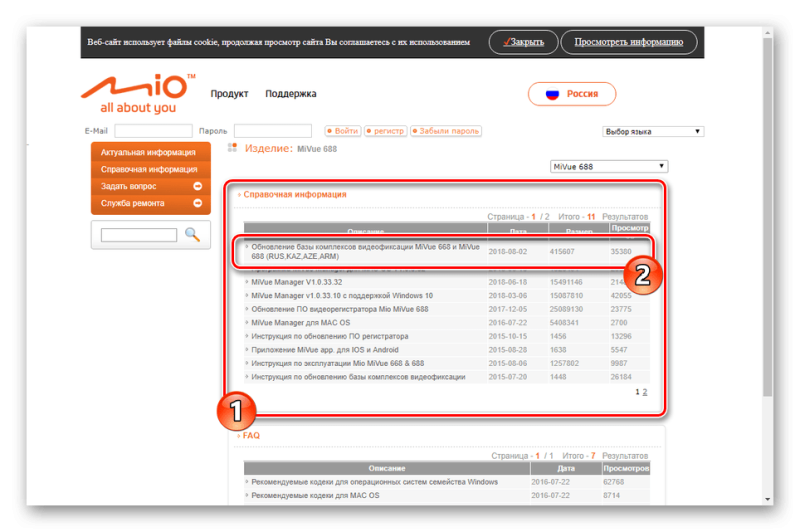Click size value 15491146

pyautogui.click(x=566, y=282)
